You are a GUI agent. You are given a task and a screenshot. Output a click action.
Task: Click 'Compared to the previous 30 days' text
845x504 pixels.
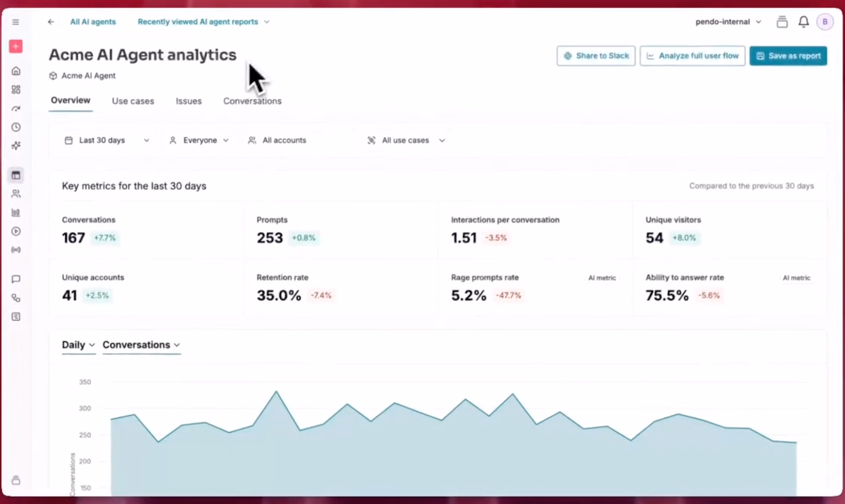751,186
